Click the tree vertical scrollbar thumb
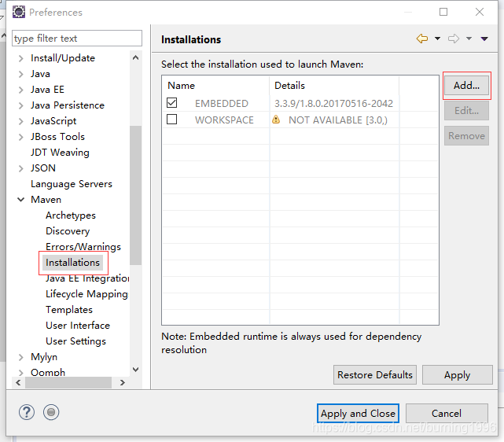Image resolution: width=504 pixels, height=442 pixels. pos(136,196)
